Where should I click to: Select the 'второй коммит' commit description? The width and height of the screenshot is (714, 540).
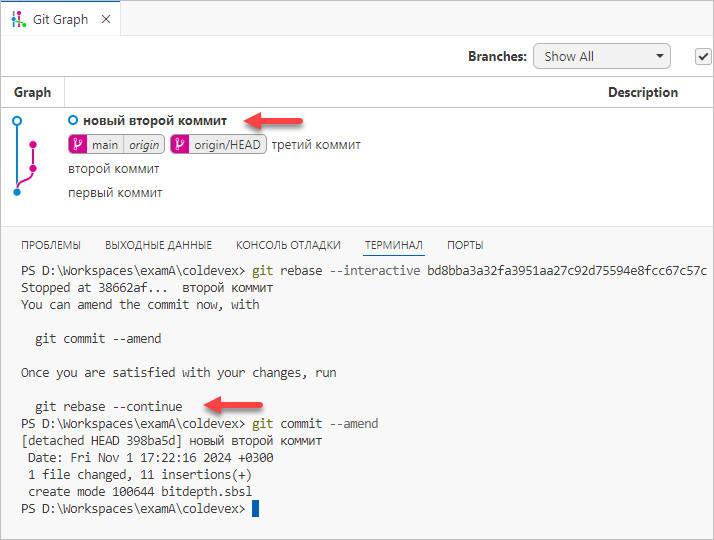click(113, 169)
